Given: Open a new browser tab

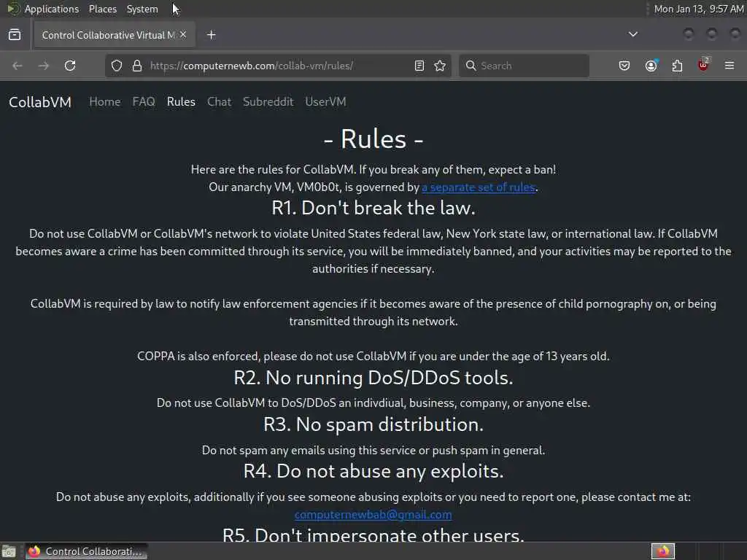Looking at the screenshot, I should click(212, 35).
